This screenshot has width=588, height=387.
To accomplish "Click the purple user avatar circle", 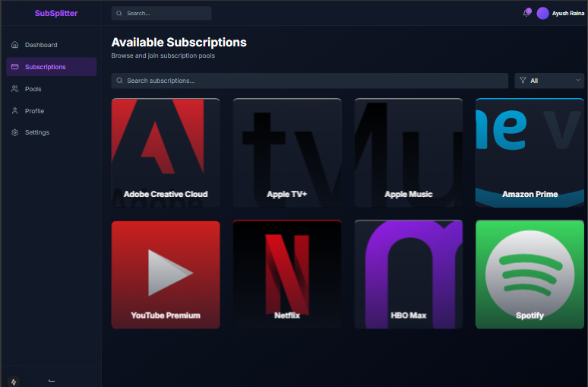I will pyautogui.click(x=542, y=13).
